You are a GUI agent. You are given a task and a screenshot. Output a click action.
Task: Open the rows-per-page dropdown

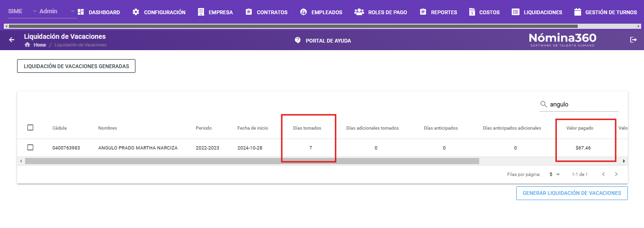[x=555, y=175]
